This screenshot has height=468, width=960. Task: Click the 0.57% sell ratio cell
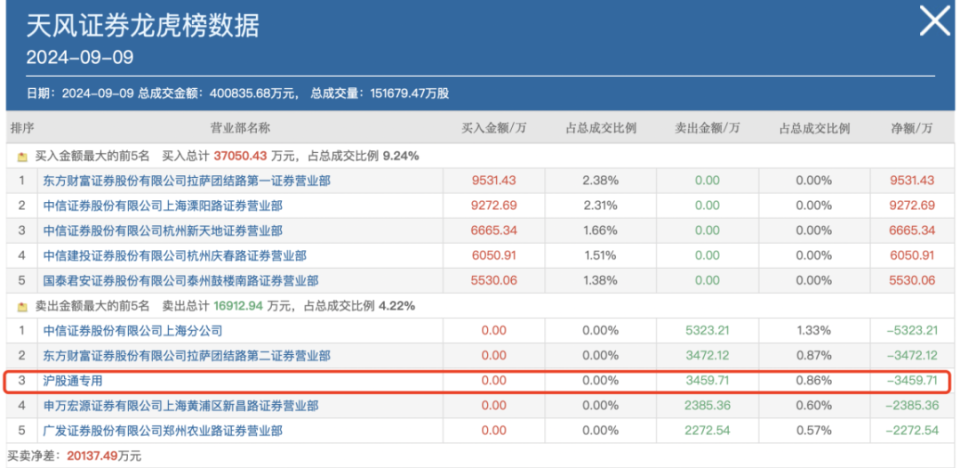point(814,431)
